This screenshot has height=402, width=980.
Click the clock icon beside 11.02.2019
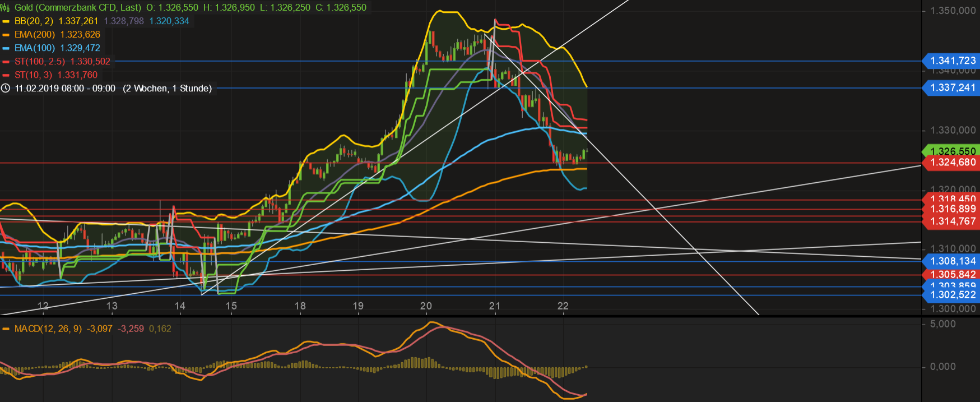tap(6, 89)
